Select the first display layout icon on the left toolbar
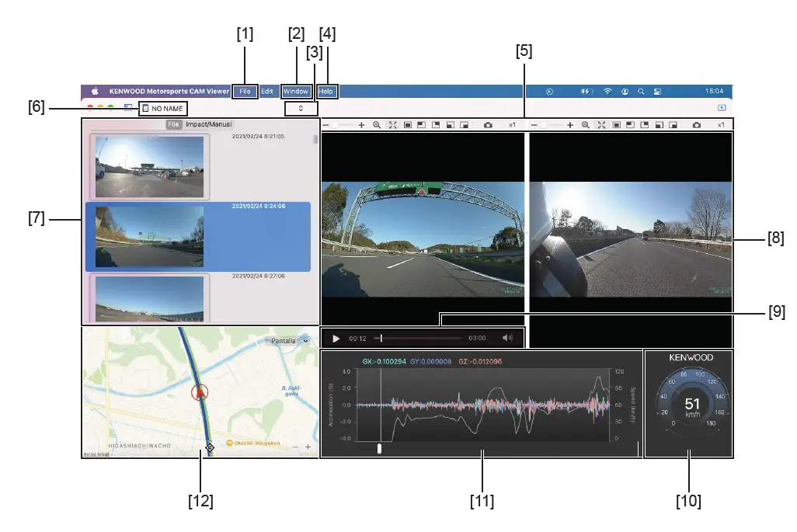 [407, 124]
